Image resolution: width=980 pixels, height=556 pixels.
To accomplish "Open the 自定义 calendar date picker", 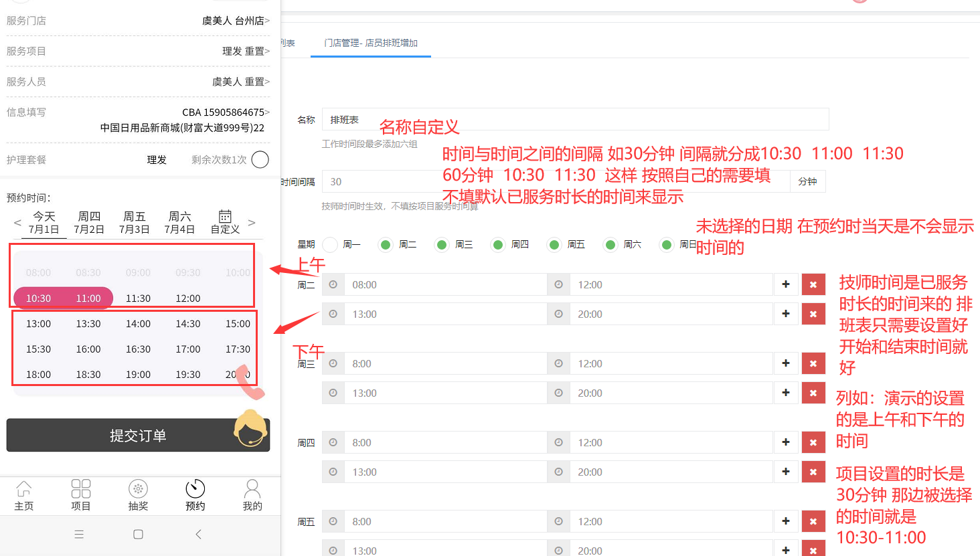I will pos(225,222).
